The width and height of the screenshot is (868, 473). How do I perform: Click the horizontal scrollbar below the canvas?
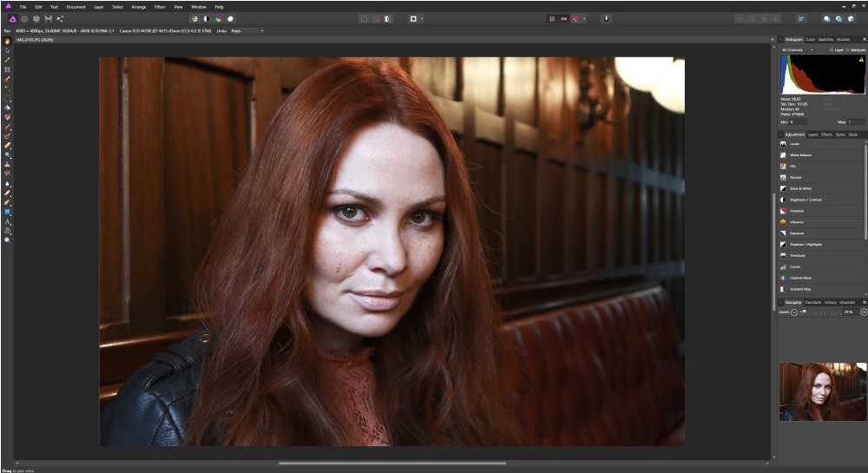point(392,463)
